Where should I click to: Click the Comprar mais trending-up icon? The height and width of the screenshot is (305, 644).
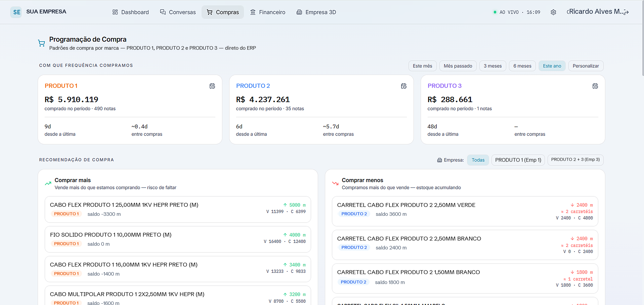click(x=48, y=184)
